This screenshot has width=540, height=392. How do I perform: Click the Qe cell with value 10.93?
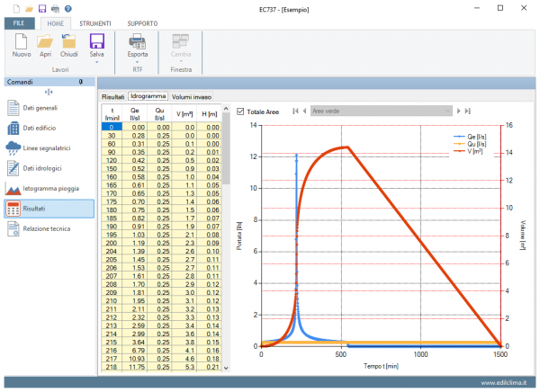[x=135, y=358]
